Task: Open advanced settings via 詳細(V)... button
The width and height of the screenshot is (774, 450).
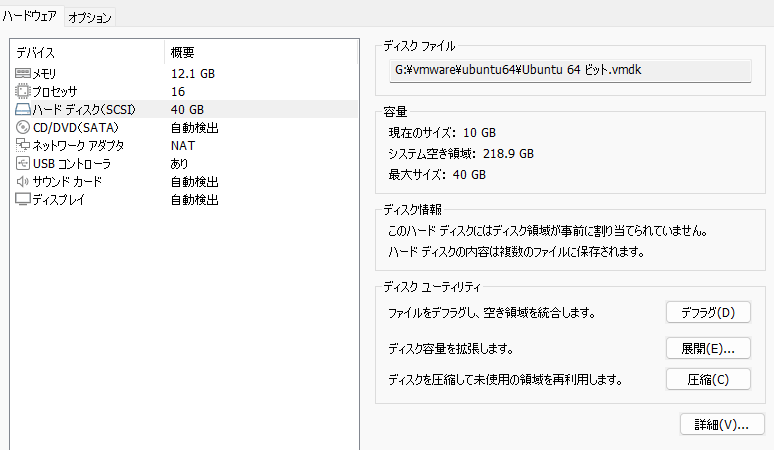Action: pyautogui.click(x=721, y=424)
